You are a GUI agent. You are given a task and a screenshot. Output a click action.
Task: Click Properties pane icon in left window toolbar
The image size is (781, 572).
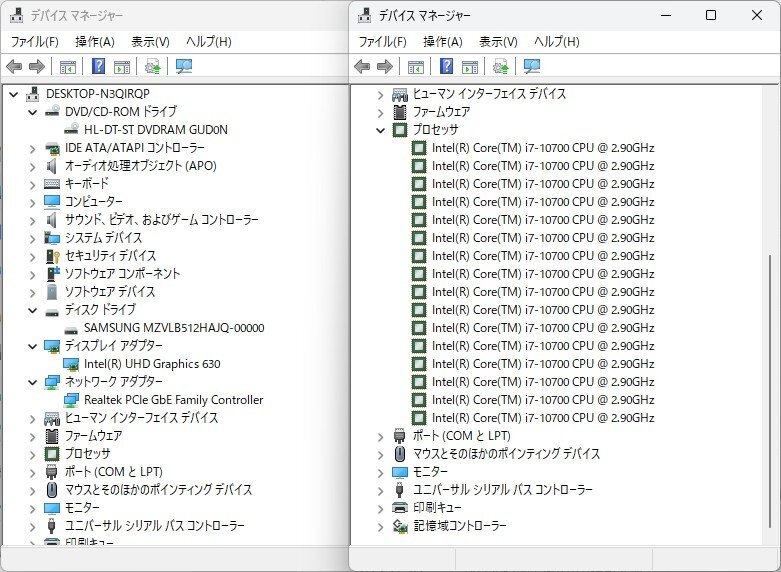[x=122, y=66]
